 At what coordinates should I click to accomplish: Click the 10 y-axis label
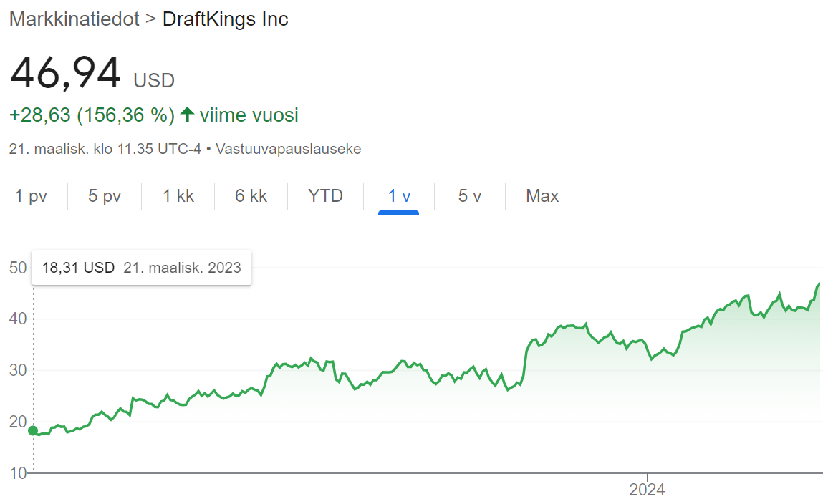(18, 473)
